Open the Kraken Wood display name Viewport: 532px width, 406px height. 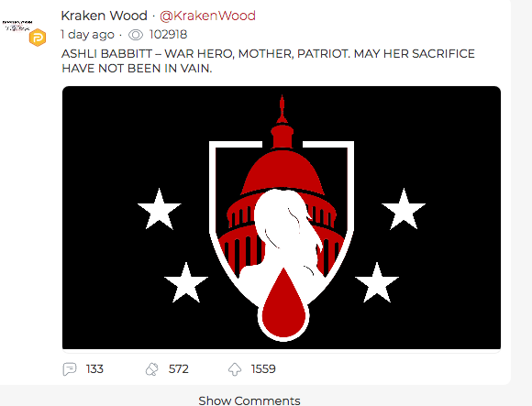(105, 16)
